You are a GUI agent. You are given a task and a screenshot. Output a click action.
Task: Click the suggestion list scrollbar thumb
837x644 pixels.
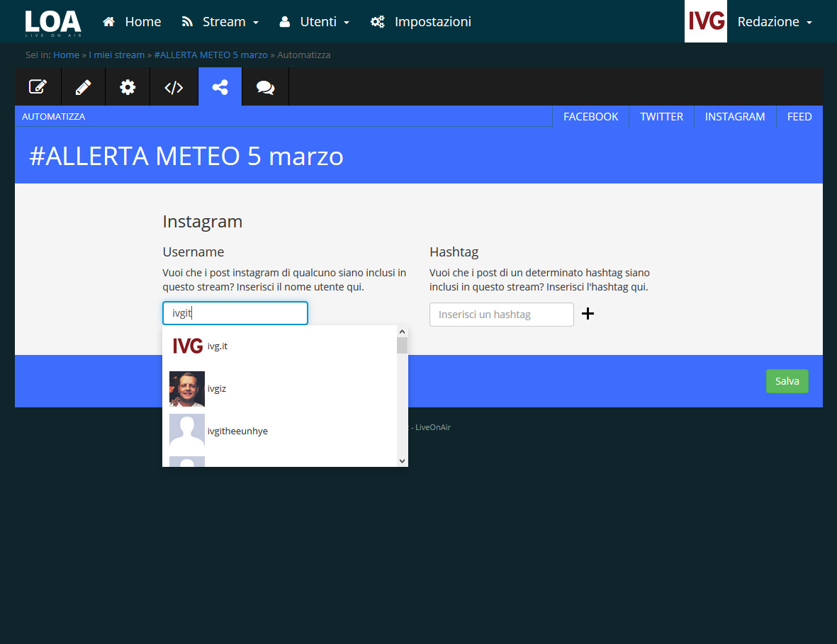[x=402, y=345]
